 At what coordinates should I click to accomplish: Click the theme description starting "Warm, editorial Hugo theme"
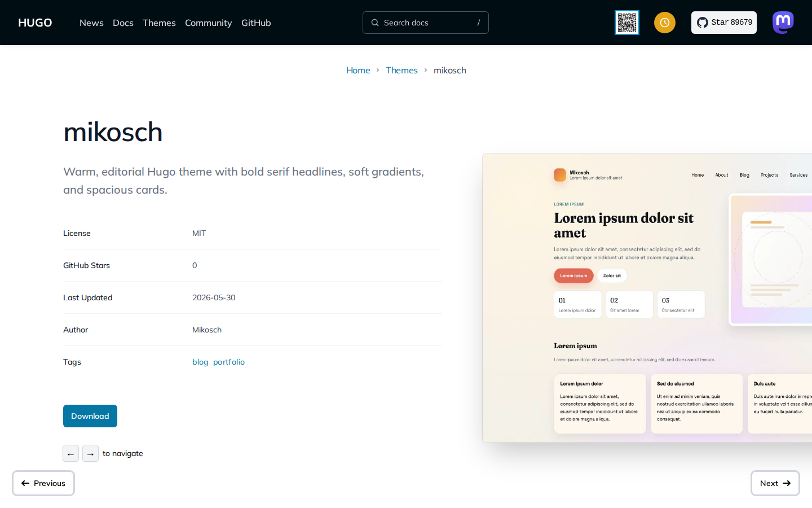244,181
